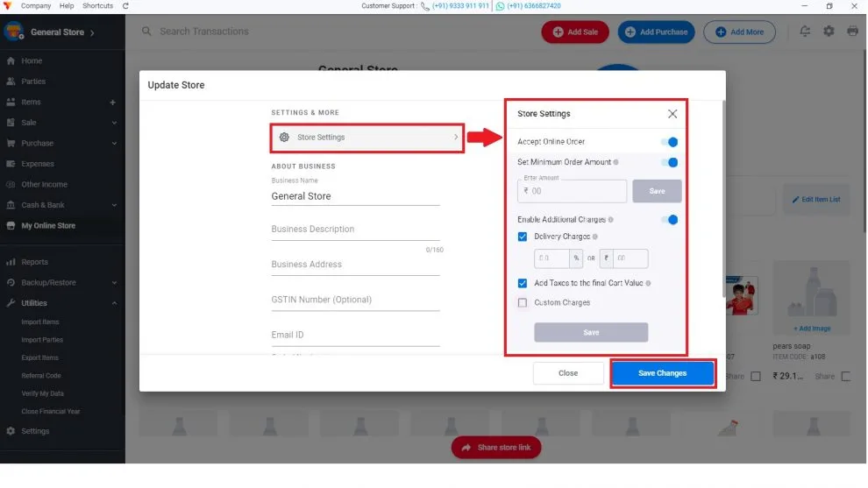Expand the Cash & Bank chevron
This screenshot has height=488, width=868.
point(114,205)
